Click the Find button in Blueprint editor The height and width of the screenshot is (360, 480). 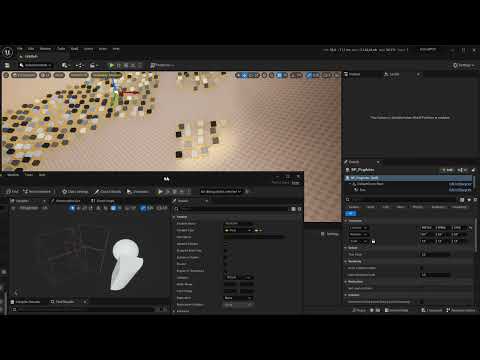tap(13, 192)
